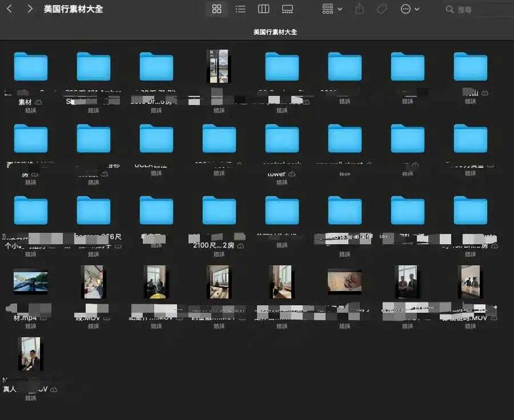The image size is (514, 420).
Task: Switch to gallery view
Action: 287,9
